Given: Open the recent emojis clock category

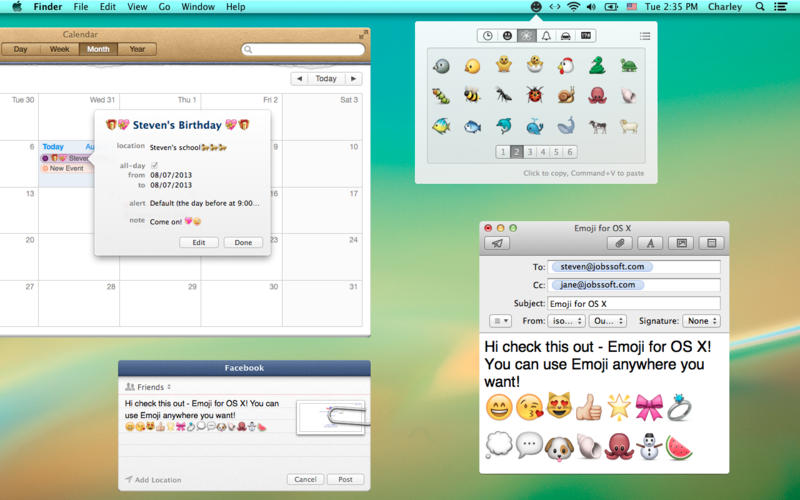Looking at the screenshot, I should point(487,36).
